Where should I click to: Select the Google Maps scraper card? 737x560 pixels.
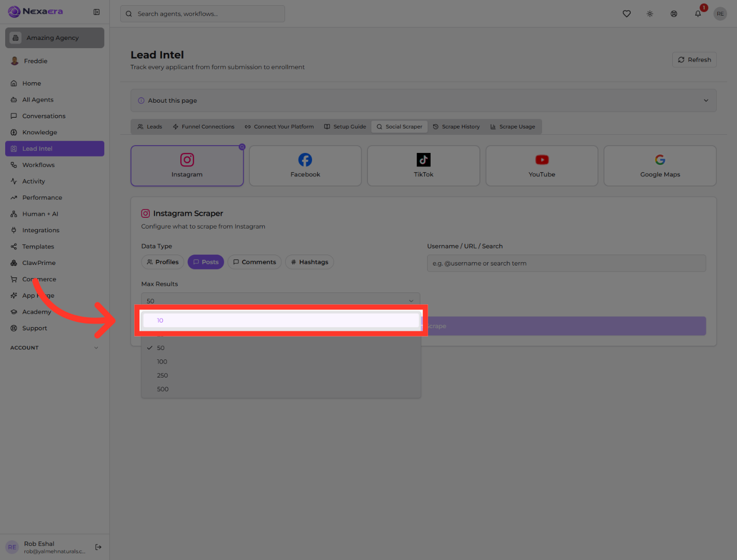pos(660,166)
